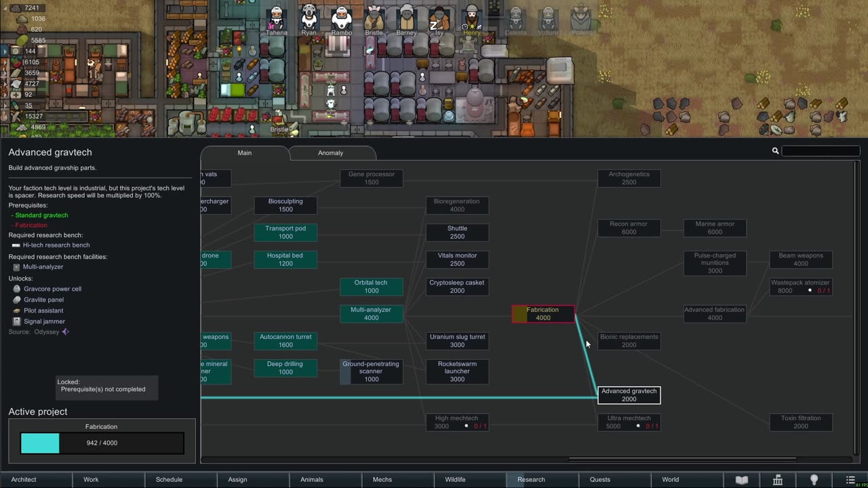Select colonist Ryan portrait
The height and width of the screenshot is (488, 868).
309,18
